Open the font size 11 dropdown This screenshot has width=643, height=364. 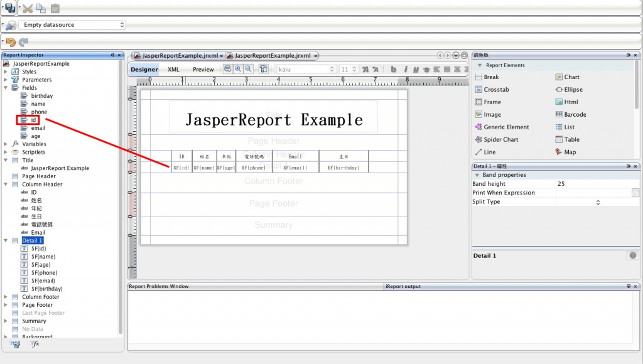[349, 69]
